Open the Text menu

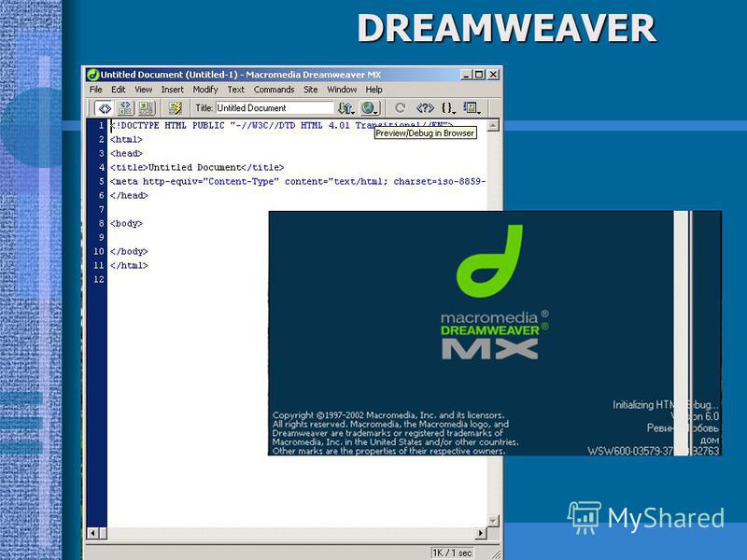click(236, 90)
